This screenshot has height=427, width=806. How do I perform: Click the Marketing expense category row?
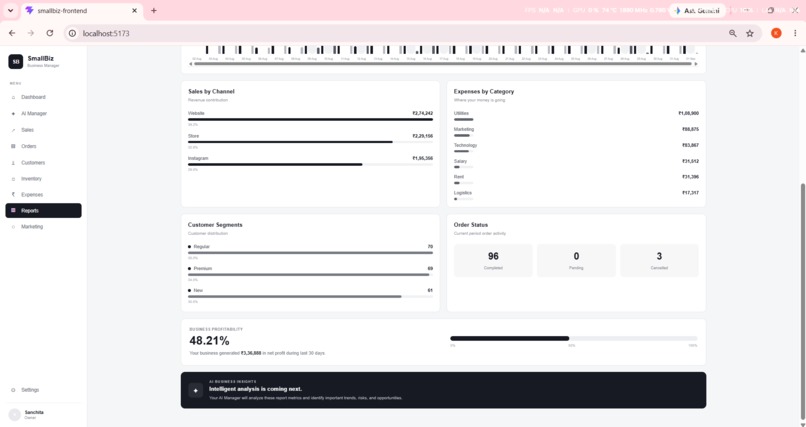pos(576,132)
